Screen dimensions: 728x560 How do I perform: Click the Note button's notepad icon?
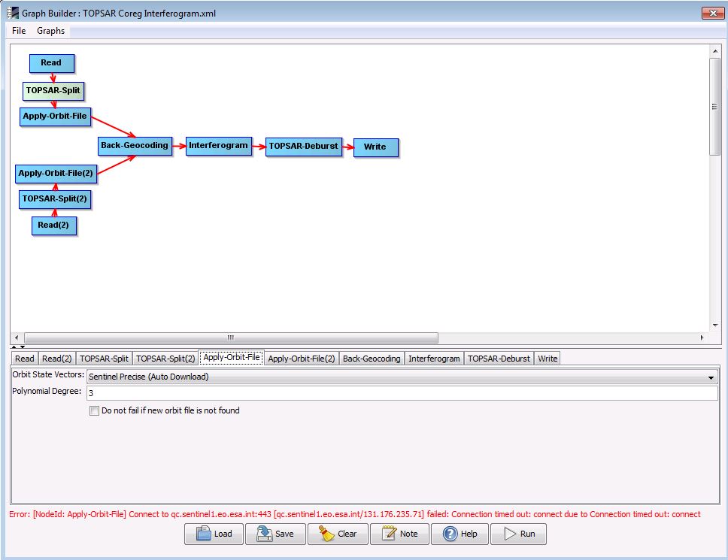click(x=389, y=534)
